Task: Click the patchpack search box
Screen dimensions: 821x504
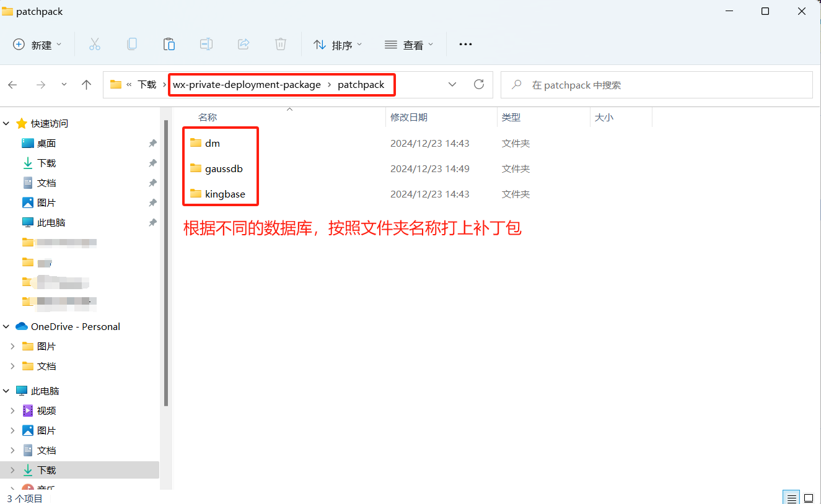Action: [x=656, y=85]
